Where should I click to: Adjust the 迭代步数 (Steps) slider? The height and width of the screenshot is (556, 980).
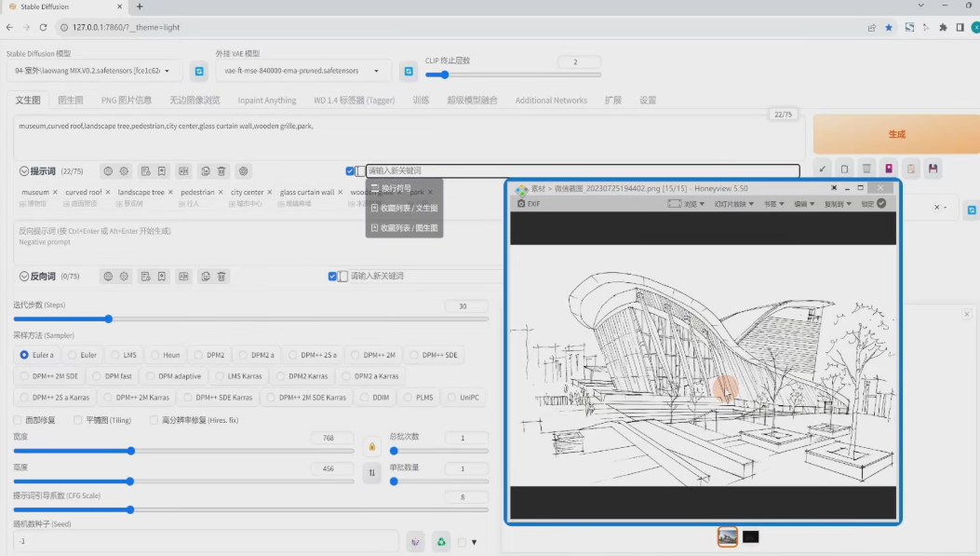pos(250,319)
